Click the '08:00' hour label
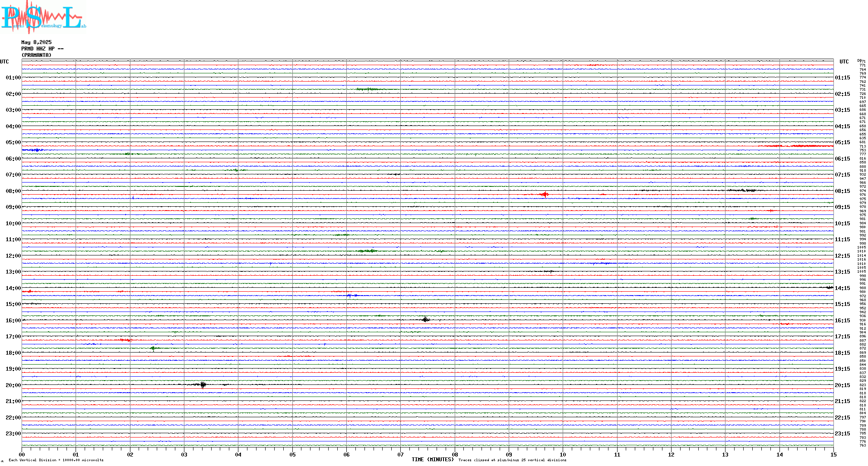 [x=13, y=191]
